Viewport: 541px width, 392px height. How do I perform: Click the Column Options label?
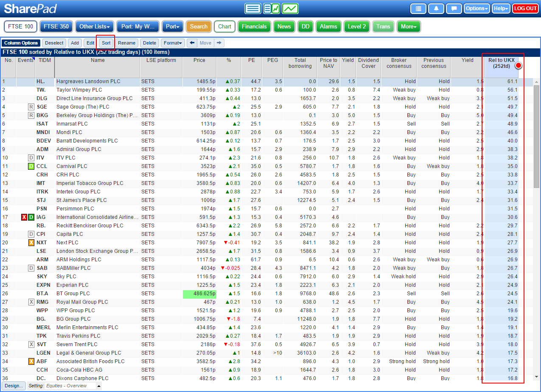click(x=21, y=43)
